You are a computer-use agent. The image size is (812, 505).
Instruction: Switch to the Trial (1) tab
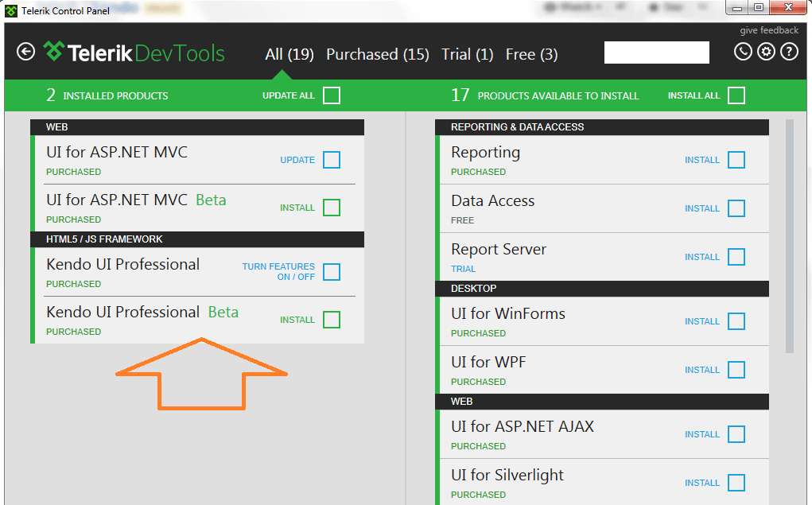click(x=467, y=54)
